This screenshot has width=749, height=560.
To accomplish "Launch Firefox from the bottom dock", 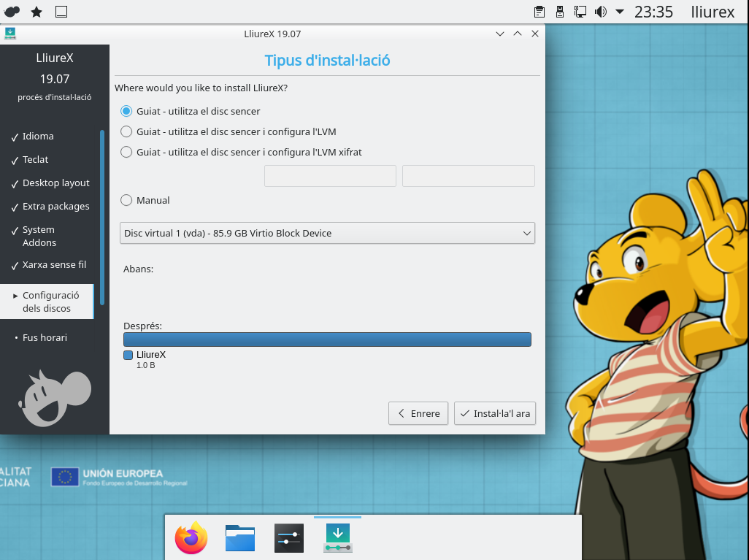I will point(191,537).
